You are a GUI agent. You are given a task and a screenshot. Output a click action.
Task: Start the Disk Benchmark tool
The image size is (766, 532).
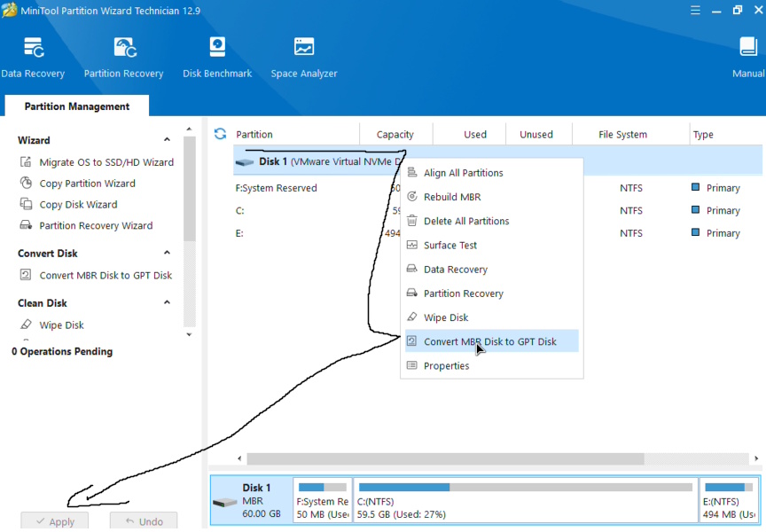[217, 47]
